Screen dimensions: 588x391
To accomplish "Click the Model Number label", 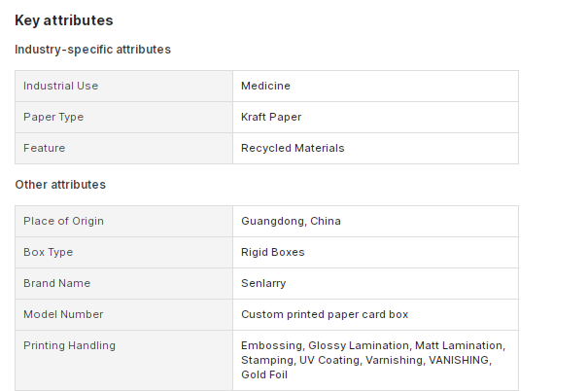I will (x=63, y=314).
